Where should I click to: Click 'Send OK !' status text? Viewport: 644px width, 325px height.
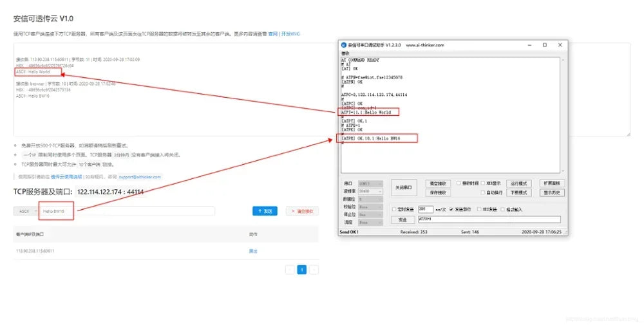coord(349,232)
